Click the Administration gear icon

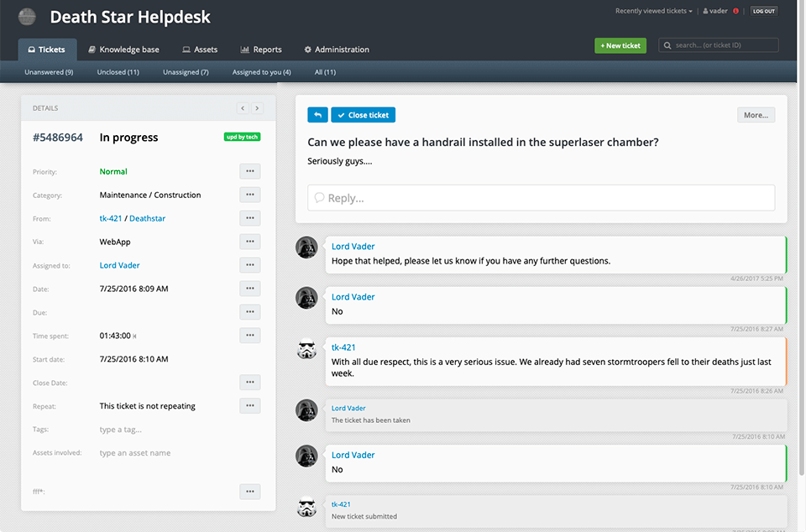click(x=307, y=50)
